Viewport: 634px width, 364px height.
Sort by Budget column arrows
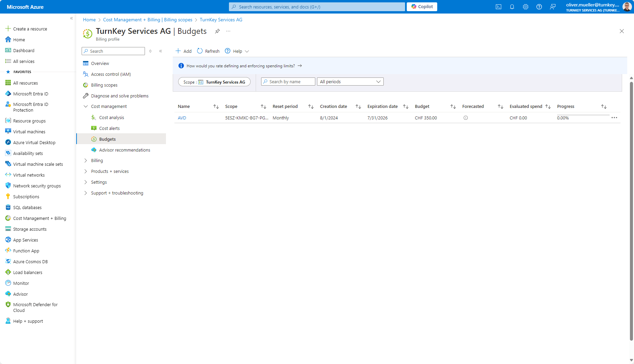tap(453, 107)
